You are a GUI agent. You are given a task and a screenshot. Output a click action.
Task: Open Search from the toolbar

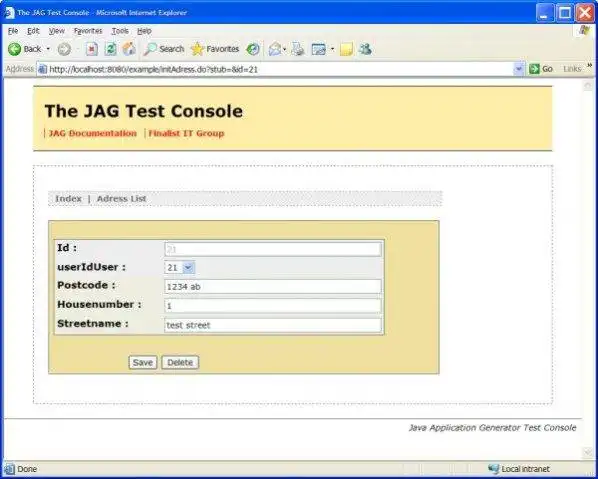(164, 49)
